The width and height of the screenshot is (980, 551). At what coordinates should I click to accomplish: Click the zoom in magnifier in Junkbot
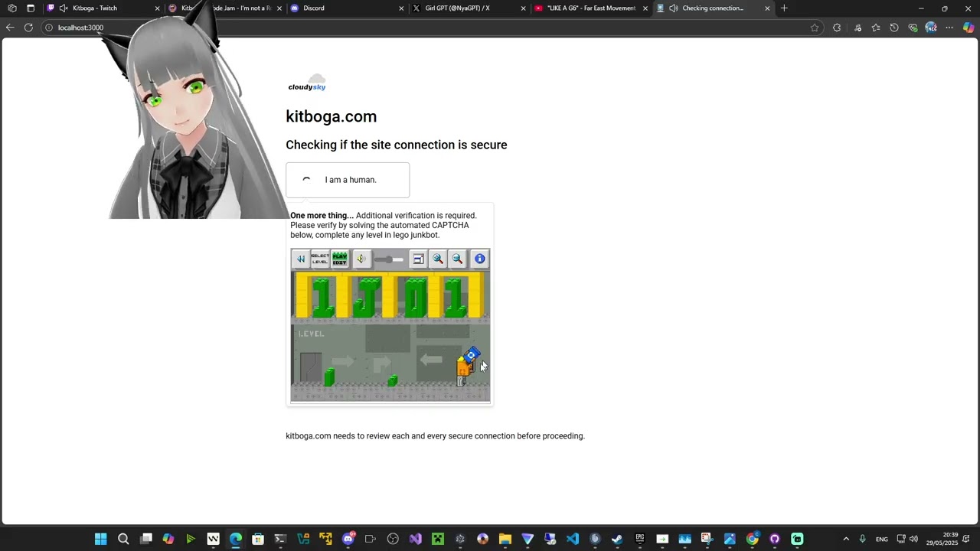[438, 259]
